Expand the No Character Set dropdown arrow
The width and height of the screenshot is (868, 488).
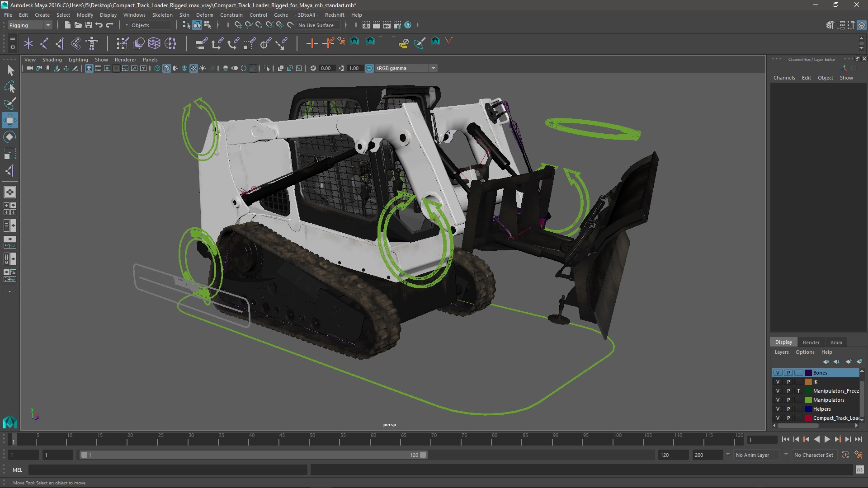coord(786,455)
